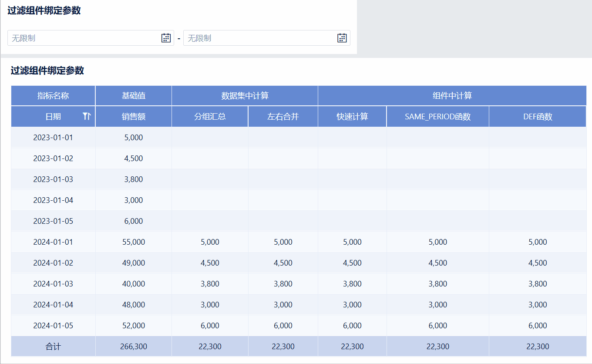
Task: Click 分组汇总 value 5,000 for 2024-01-01
Action: pyautogui.click(x=210, y=242)
